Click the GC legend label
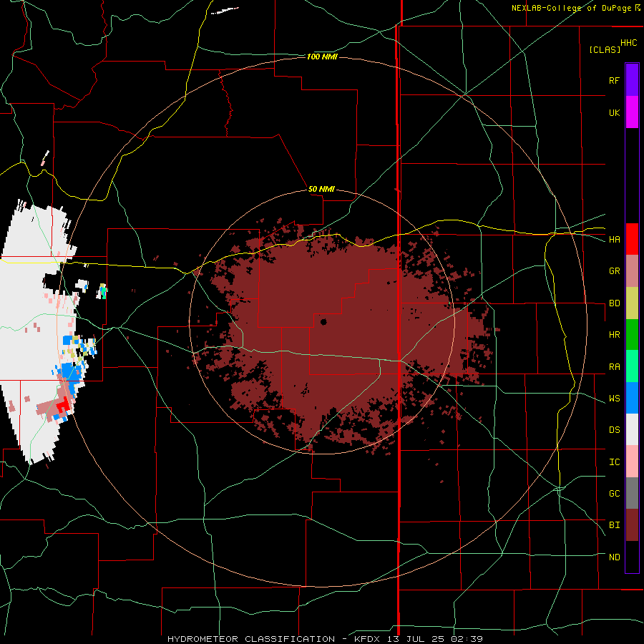Screen dimensions: 644x644 tap(614, 494)
